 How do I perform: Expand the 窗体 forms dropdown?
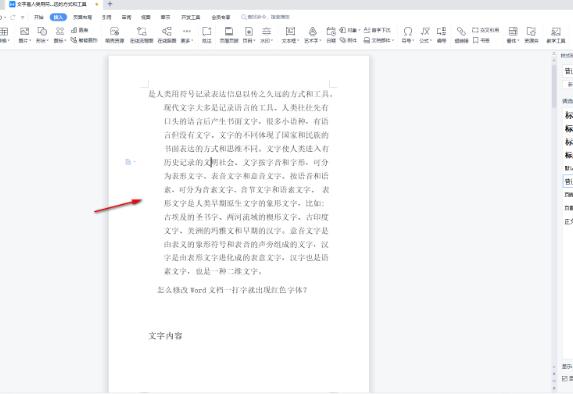coord(513,34)
